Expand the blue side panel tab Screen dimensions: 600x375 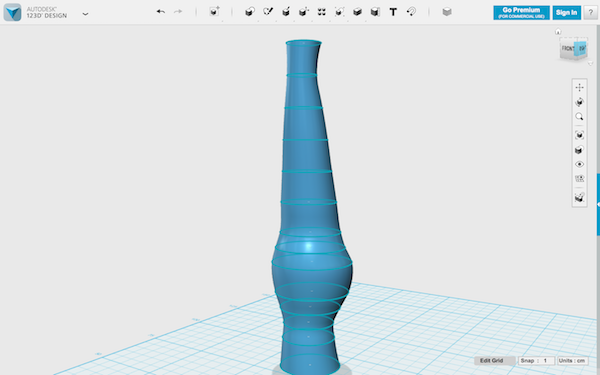(x=598, y=205)
